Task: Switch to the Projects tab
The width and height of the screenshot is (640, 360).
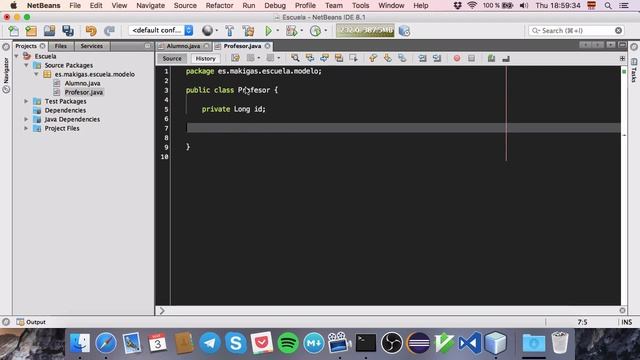Action: (x=26, y=46)
